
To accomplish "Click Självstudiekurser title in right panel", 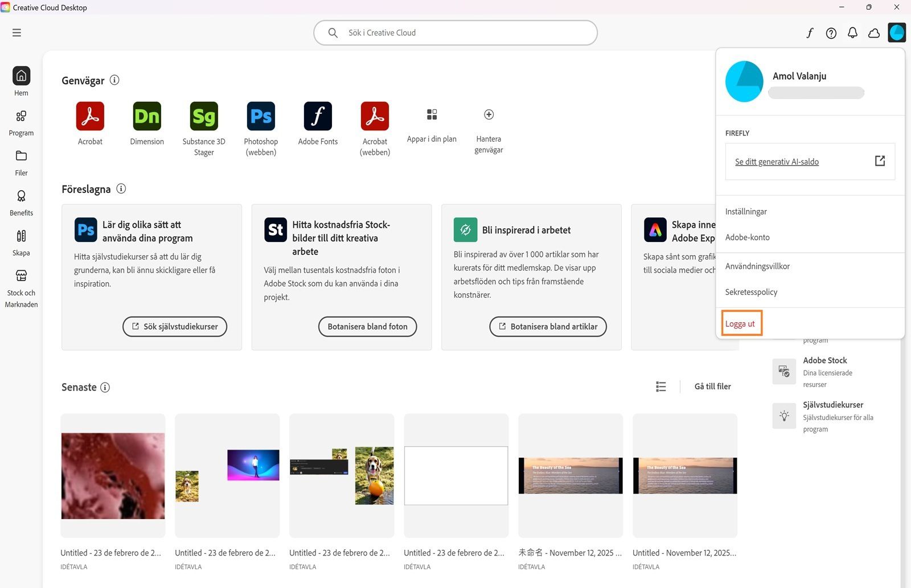I will point(833,405).
